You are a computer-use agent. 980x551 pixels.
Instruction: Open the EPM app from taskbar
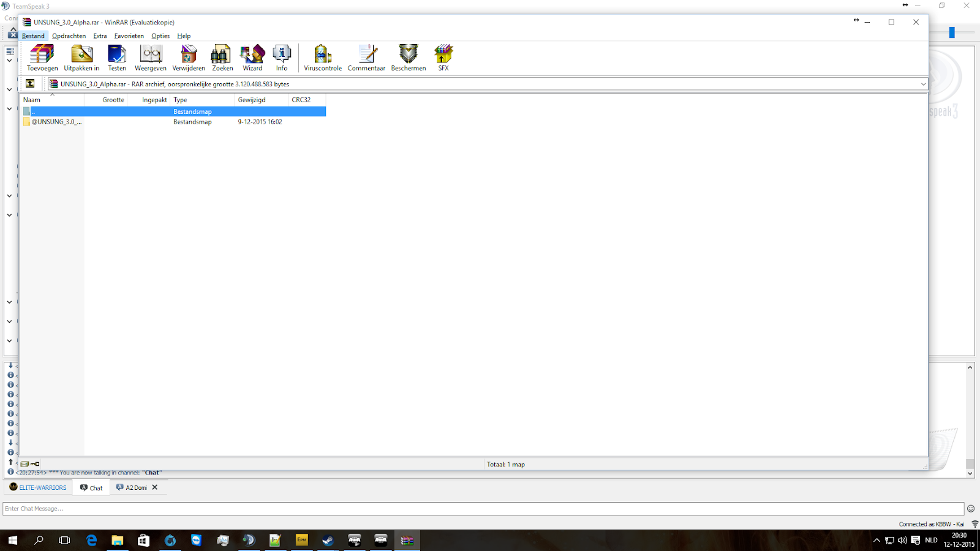pos(301,540)
